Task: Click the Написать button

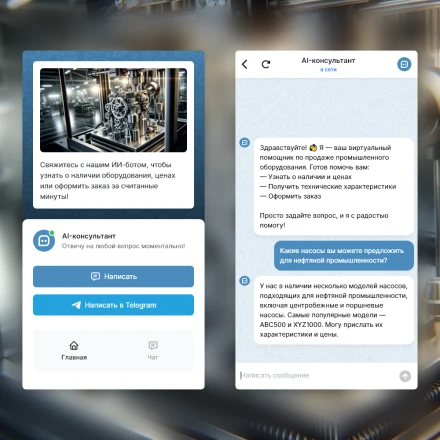Action: point(113,276)
